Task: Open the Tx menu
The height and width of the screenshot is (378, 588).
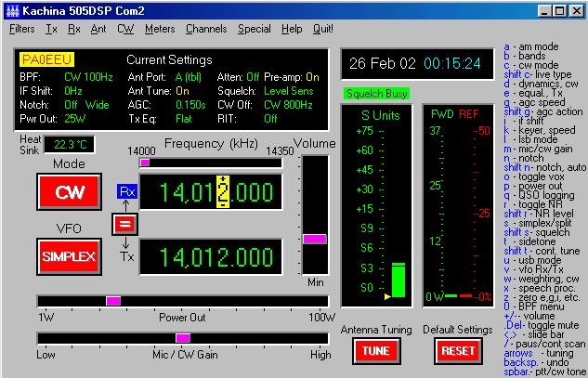Action: coord(51,29)
